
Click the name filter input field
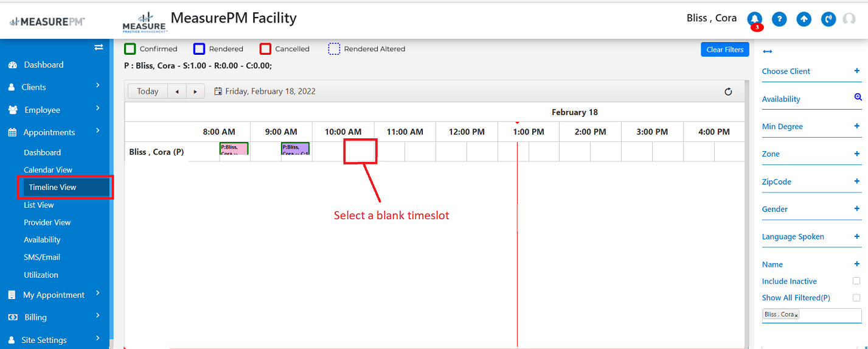tap(812, 316)
